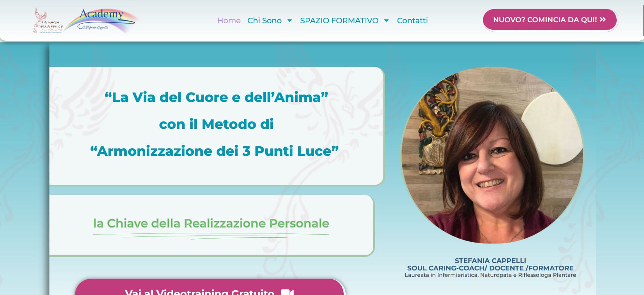Open the SPAZIO FORMATIVO menu label
The image size is (644, 295).
pyautogui.click(x=339, y=21)
